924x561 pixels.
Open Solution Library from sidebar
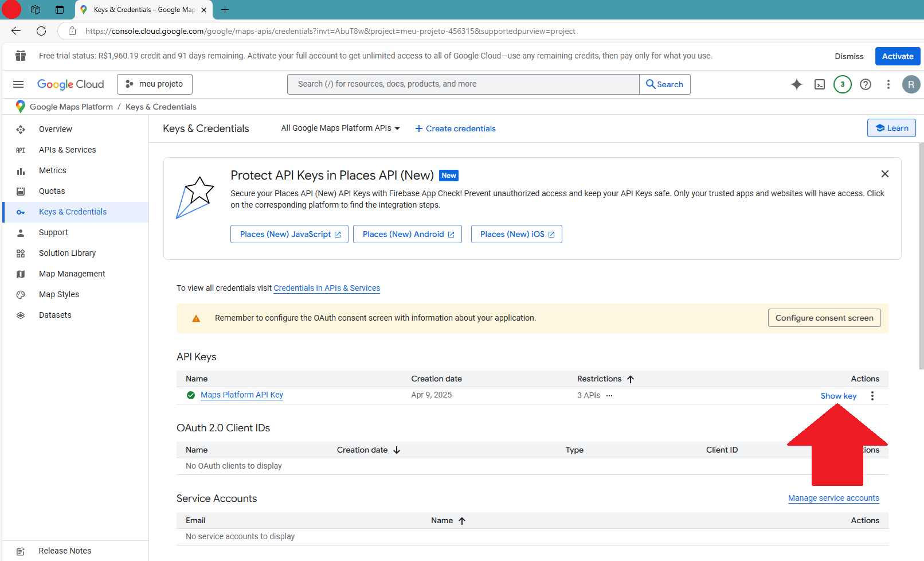(67, 252)
